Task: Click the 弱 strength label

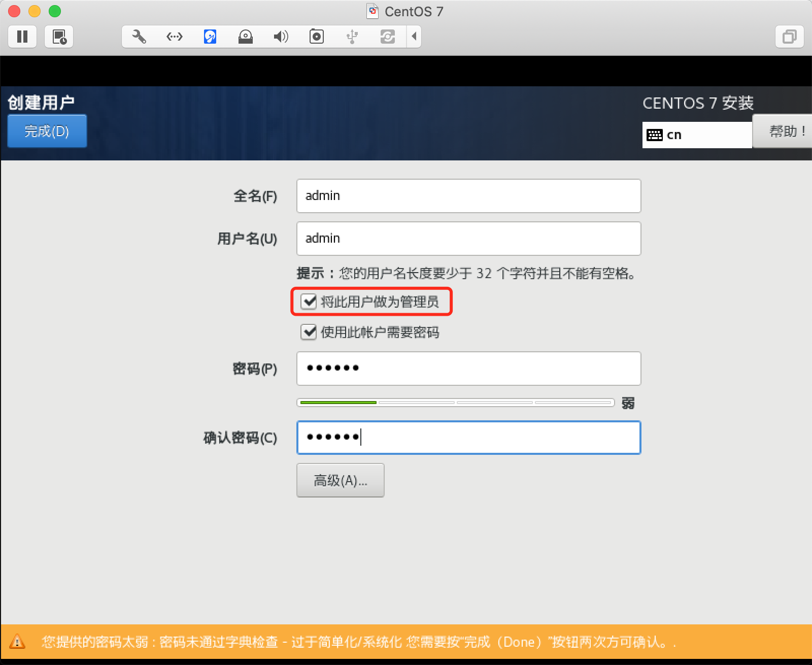Action: [628, 403]
